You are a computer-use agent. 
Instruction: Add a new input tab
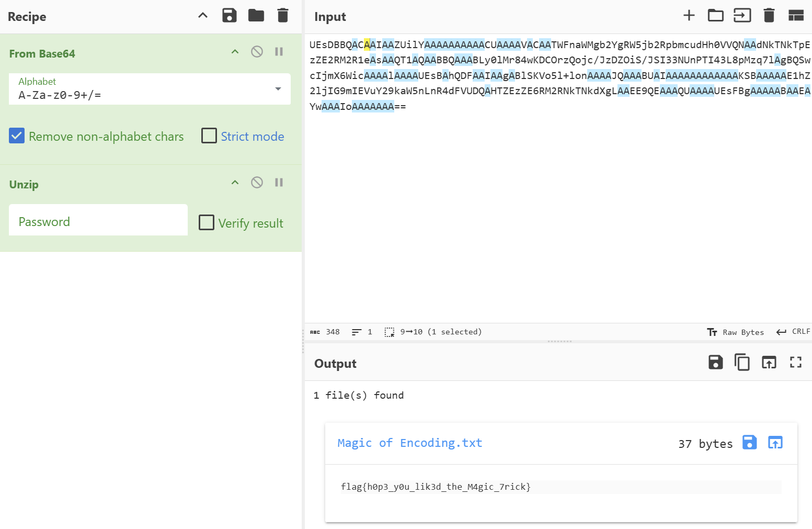coord(689,16)
